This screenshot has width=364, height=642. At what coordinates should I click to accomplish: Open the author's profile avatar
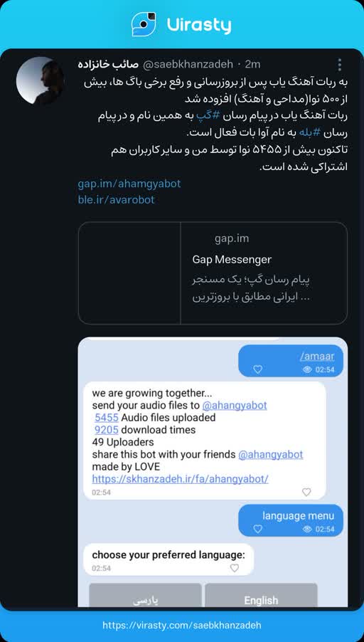40,80
